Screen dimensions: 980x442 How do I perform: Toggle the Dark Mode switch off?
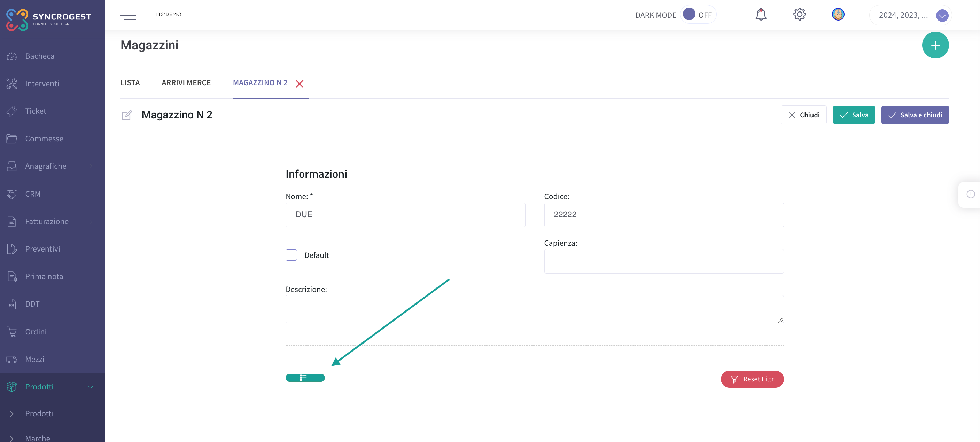tap(688, 14)
